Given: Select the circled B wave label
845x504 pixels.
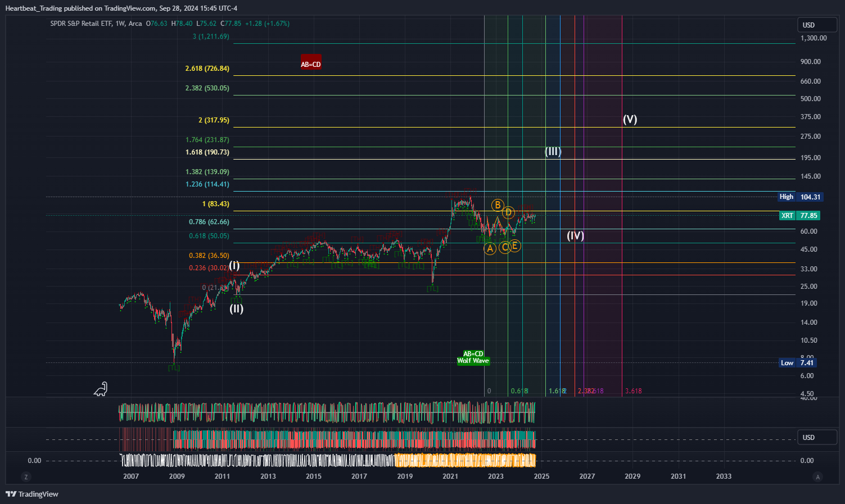Looking at the screenshot, I should point(497,205).
